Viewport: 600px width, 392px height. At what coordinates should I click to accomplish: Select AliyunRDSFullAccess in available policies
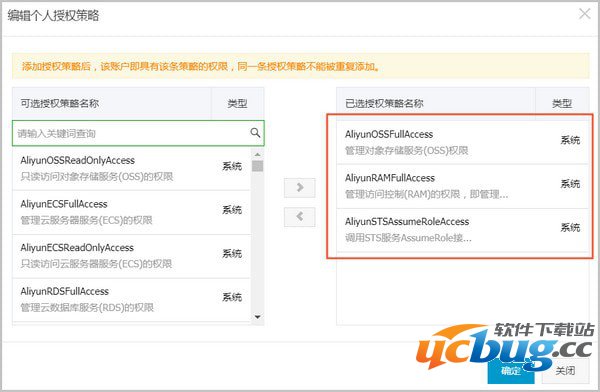coord(132,300)
